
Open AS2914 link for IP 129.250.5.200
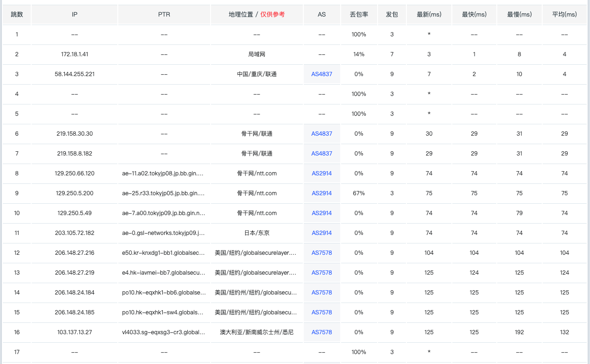click(x=322, y=193)
